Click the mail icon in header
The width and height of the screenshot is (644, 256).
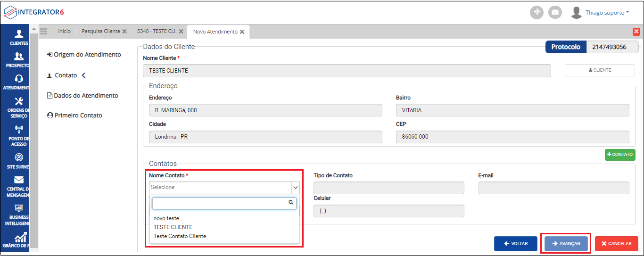555,13
